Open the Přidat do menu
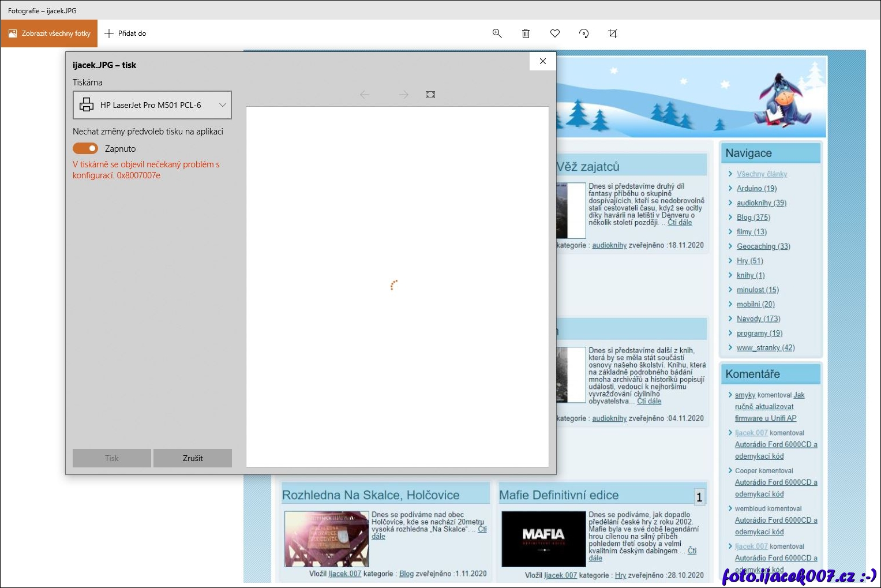Screen dimensions: 881x588 [125, 33]
